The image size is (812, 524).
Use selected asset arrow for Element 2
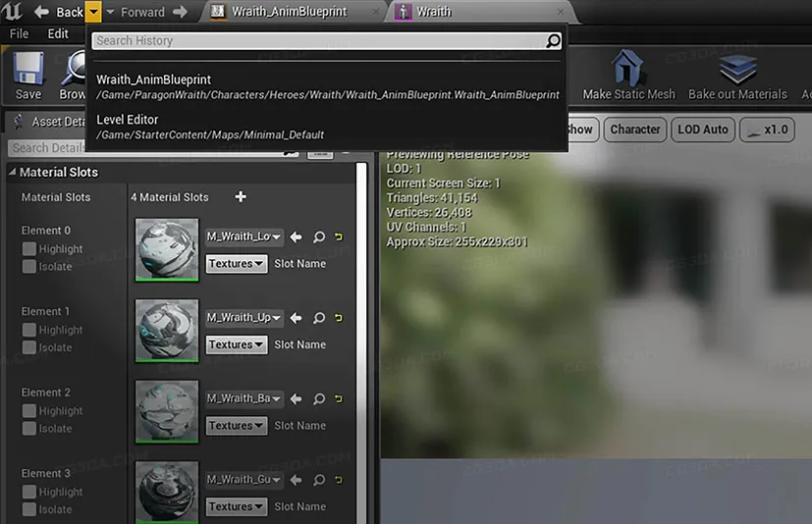(x=296, y=398)
